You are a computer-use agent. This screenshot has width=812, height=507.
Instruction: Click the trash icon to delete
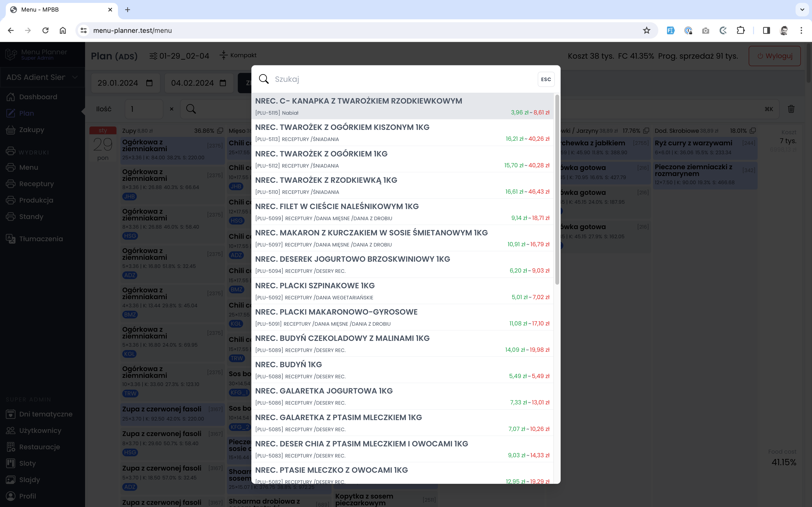pyautogui.click(x=791, y=109)
